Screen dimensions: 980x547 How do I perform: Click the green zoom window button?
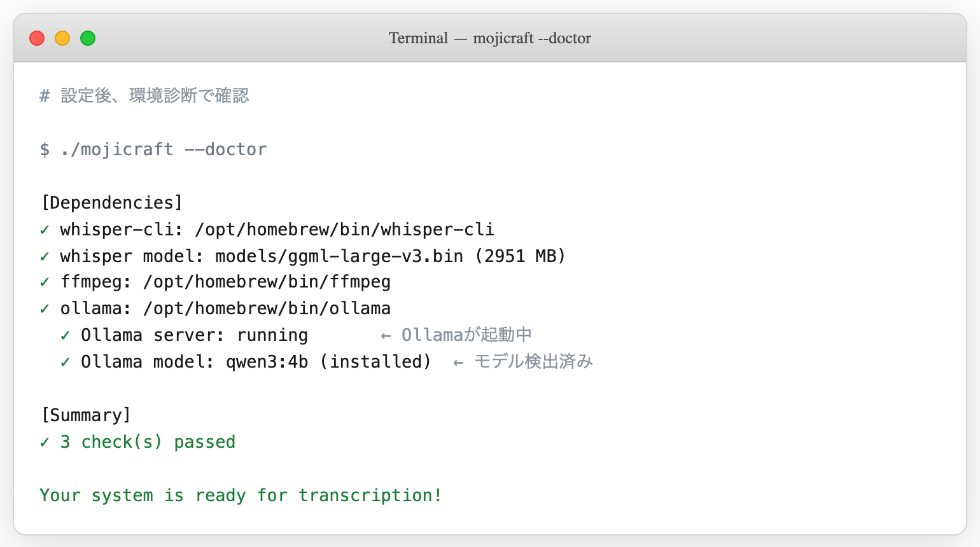click(88, 38)
